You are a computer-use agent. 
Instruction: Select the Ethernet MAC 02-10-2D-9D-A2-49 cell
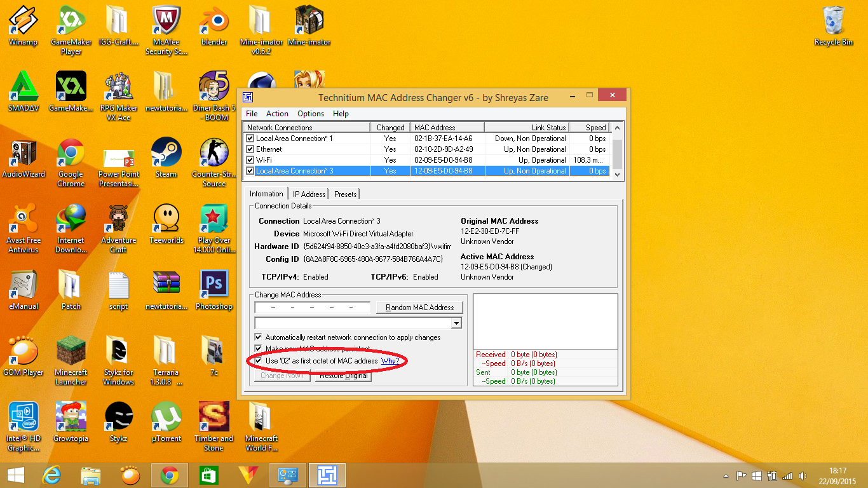tap(447, 149)
